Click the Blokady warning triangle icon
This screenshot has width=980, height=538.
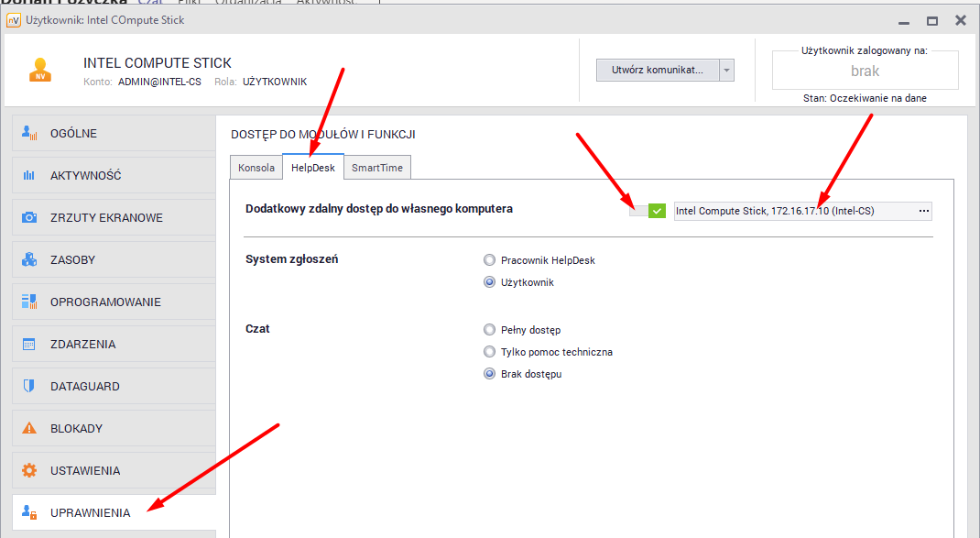click(29, 428)
